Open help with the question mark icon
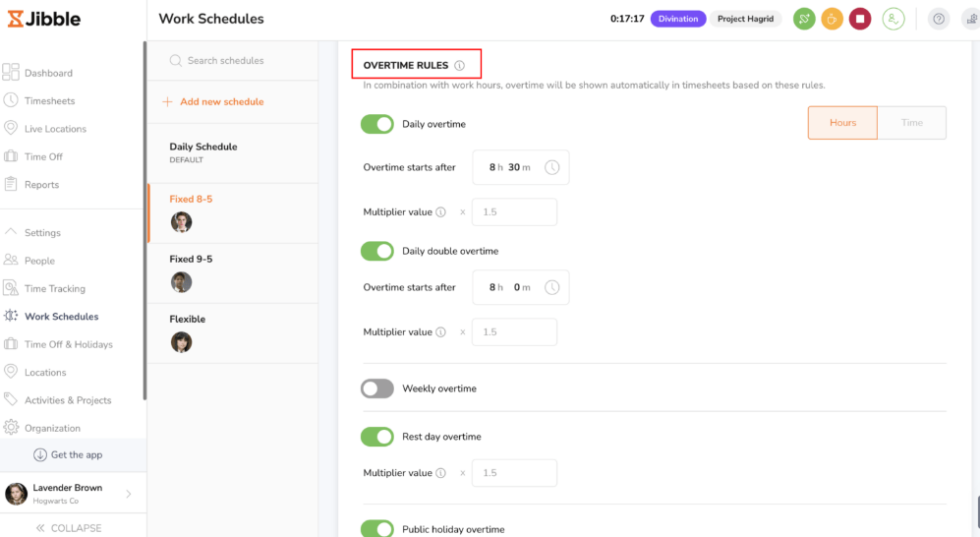980x537 pixels. click(x=939, y=19)
